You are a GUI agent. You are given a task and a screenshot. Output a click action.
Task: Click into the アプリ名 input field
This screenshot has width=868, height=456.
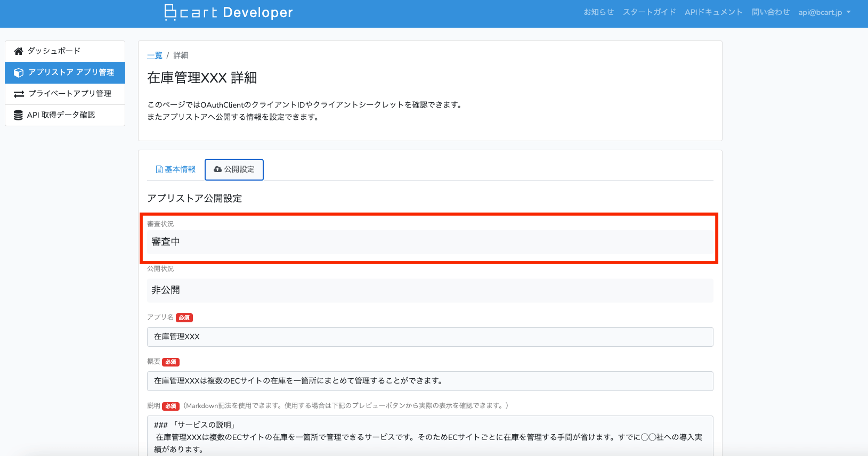(429, 337)
